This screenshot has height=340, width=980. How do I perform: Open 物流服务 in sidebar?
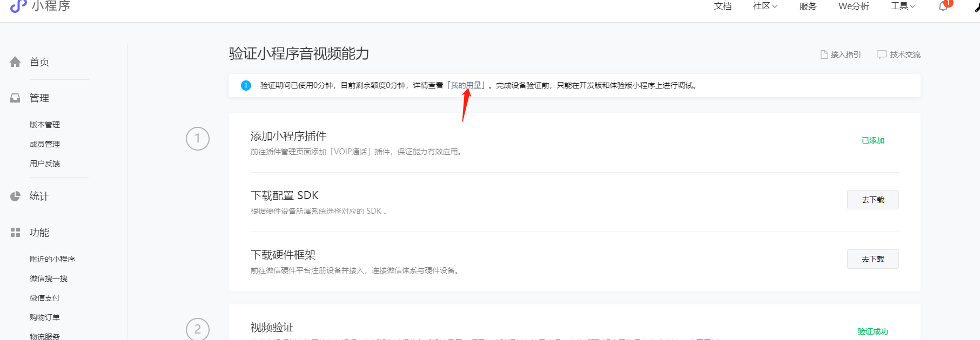tap(45, 336)
